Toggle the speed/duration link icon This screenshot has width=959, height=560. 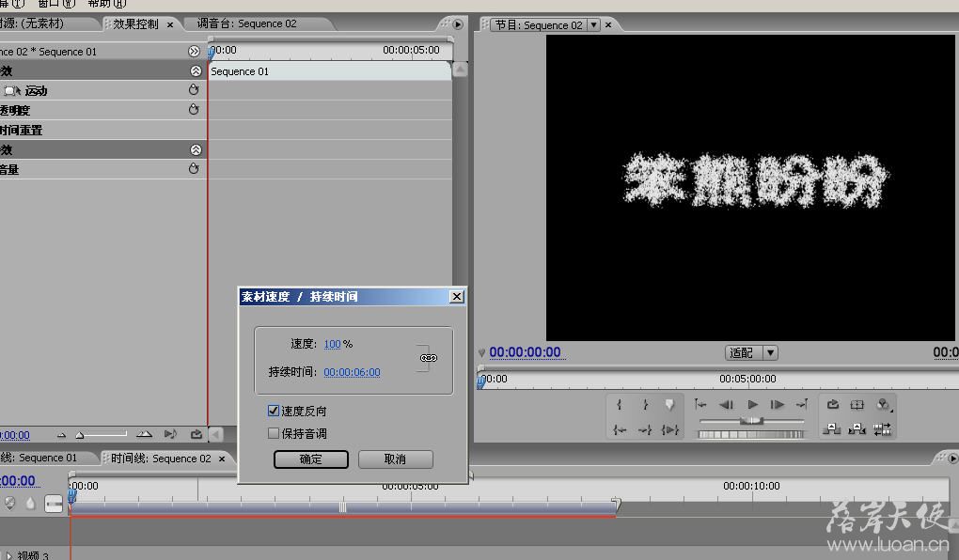428,358
